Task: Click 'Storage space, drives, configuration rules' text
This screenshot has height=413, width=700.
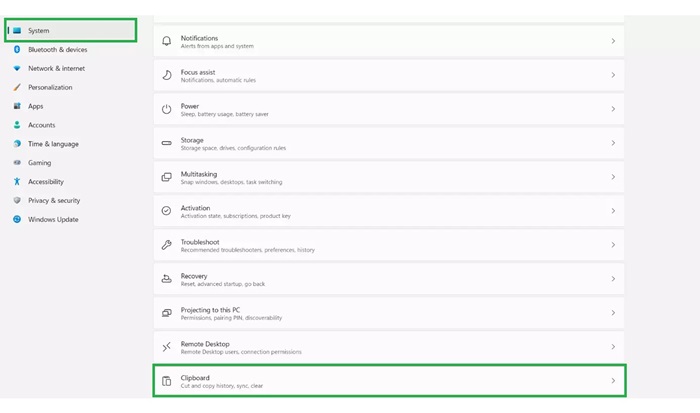Action: pyautogui.click(x=233, y=148)
